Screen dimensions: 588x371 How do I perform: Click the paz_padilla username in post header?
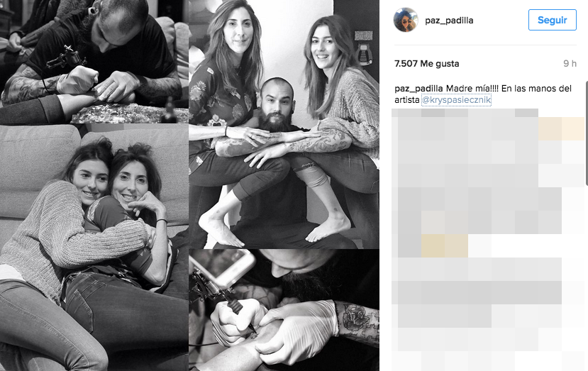pos(449,21)
